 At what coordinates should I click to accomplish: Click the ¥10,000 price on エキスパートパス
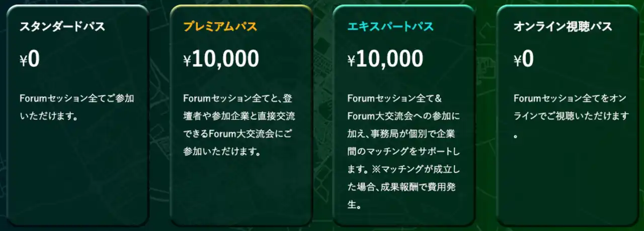coord(385,59)
